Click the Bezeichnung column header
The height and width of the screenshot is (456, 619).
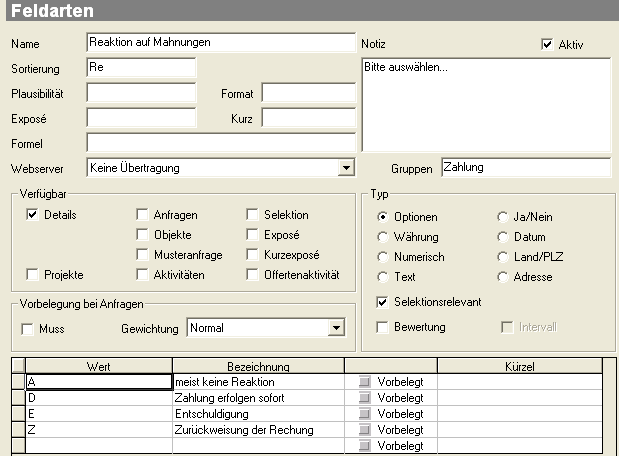[x=258, y=366]
